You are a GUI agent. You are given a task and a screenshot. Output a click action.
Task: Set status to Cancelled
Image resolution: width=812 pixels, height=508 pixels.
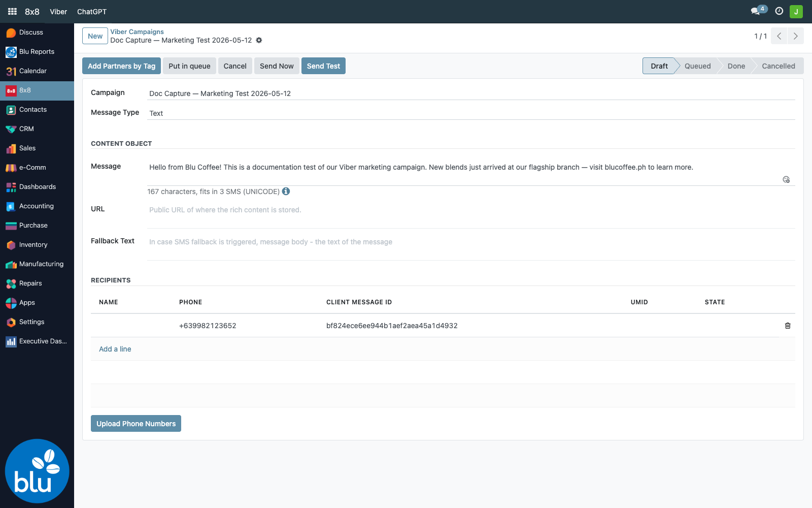[x=778, y=66]
